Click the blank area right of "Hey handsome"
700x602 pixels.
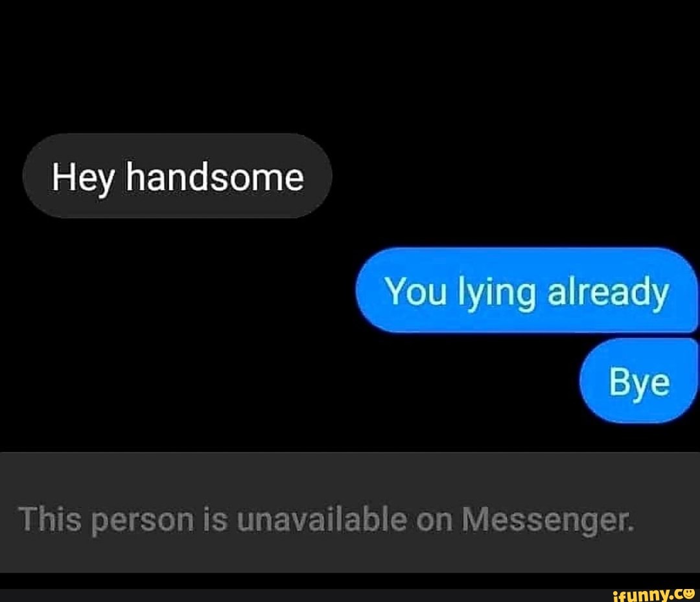513,176
